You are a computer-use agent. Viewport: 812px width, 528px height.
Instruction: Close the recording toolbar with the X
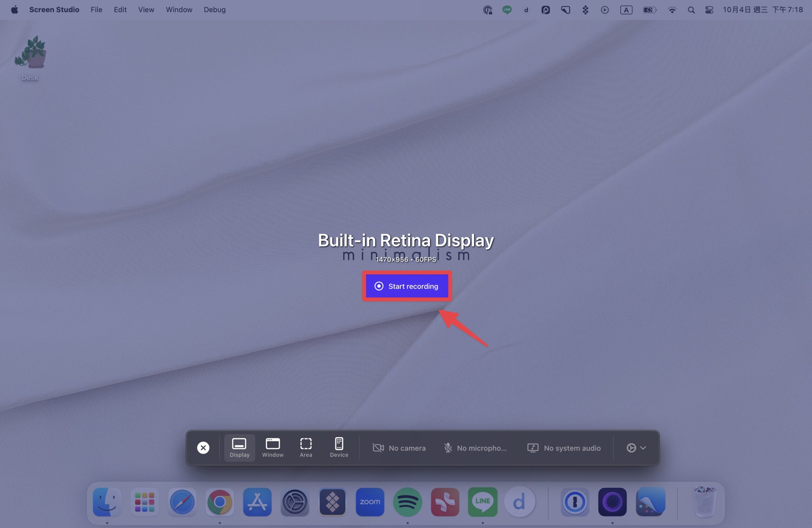[203, 447]
